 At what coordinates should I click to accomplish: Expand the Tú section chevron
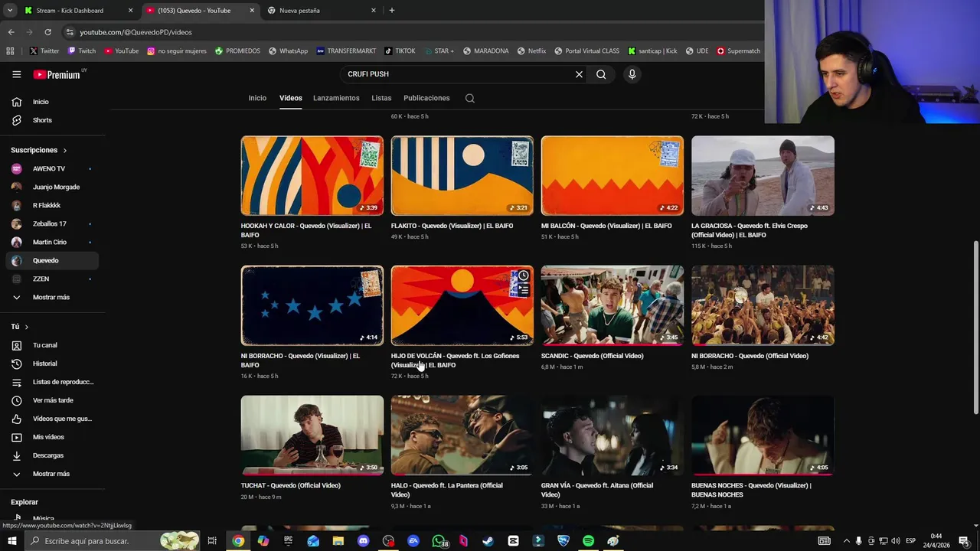click(27, 327)
